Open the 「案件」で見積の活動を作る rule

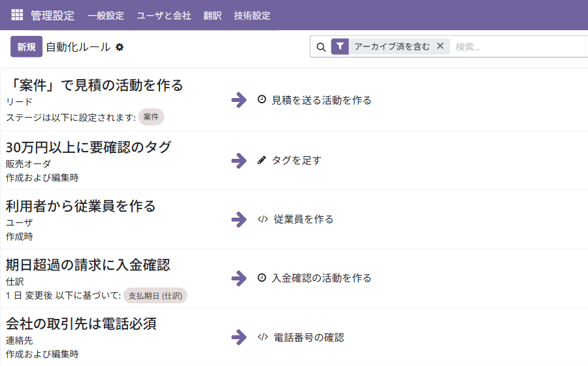coord(95,85)
